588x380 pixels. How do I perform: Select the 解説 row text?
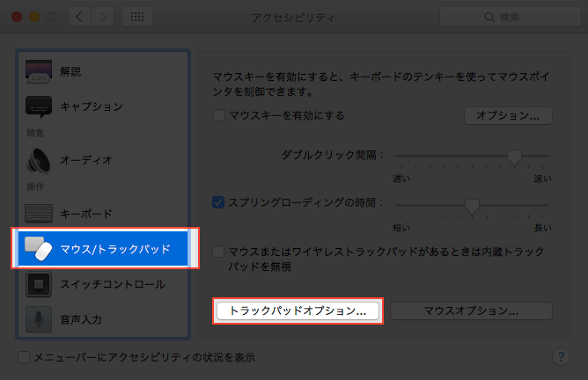70,71
